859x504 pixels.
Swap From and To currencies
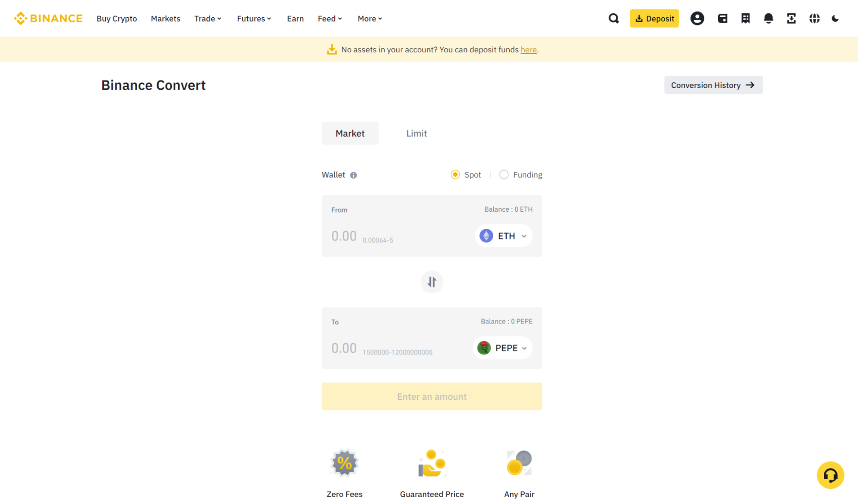(x=431, y=282)
